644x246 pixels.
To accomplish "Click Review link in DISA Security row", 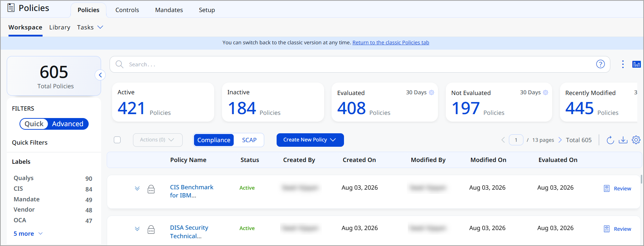I will pos(622,229).
